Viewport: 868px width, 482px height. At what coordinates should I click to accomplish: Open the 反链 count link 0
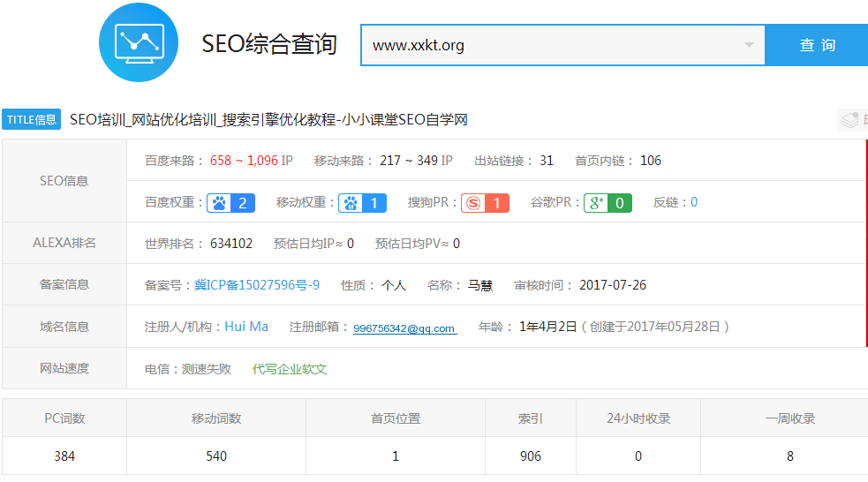click(694, 202)
